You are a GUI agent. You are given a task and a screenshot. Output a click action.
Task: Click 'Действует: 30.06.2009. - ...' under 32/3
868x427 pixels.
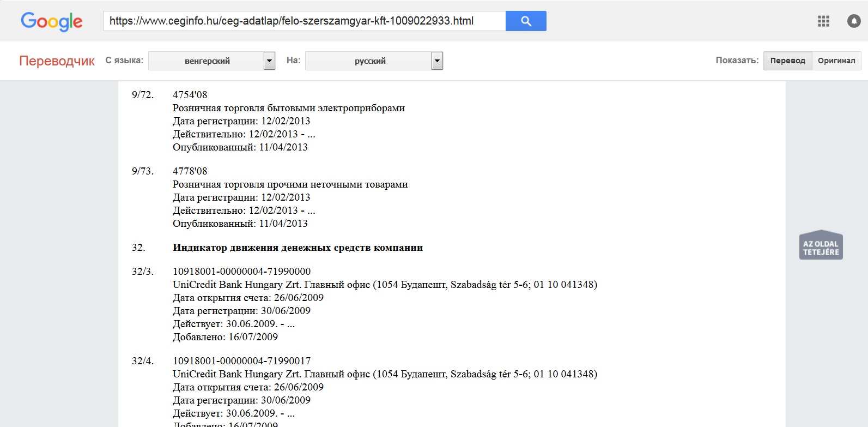(x=234, y=324)
